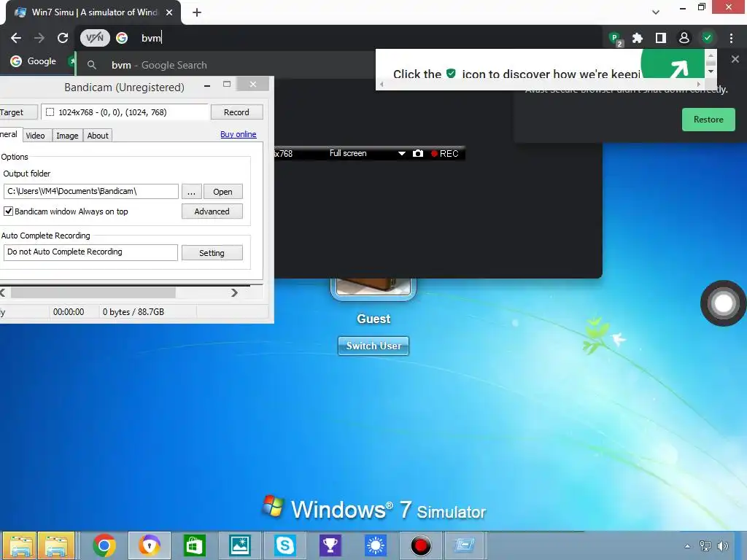Click the Record button in Bandicam

click(236, 112)
